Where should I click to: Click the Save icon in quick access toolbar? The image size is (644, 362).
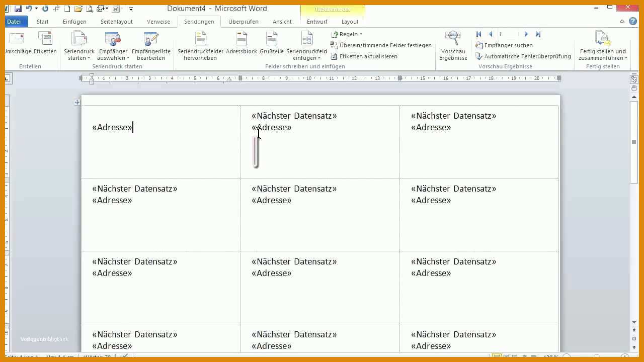tap(18, 9)
